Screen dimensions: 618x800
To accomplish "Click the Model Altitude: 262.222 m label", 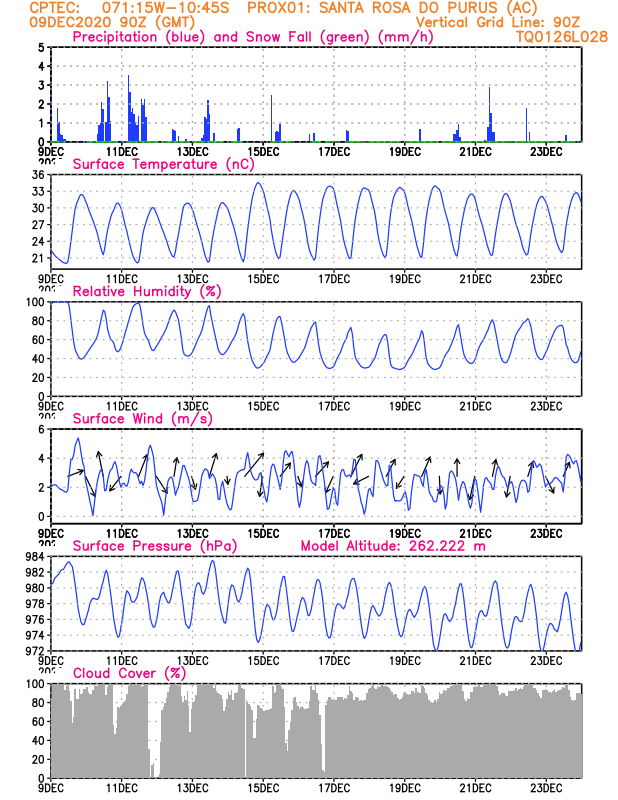I will 393,546.
